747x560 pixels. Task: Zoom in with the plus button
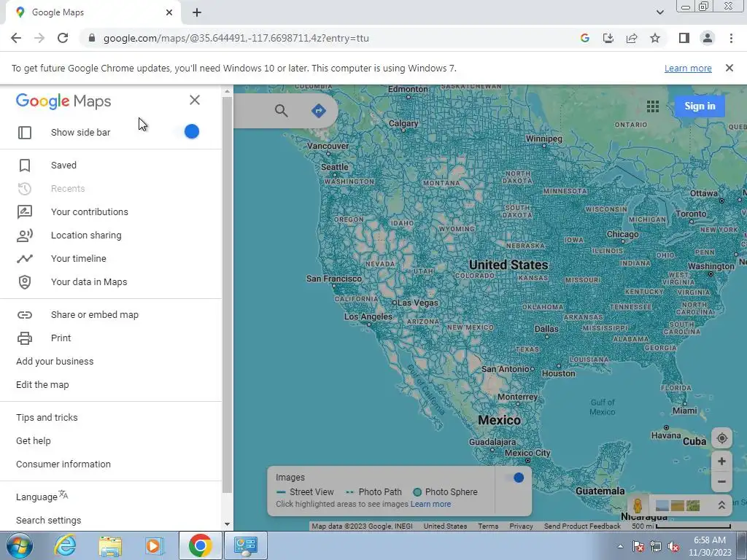click(x=721, y=461)
